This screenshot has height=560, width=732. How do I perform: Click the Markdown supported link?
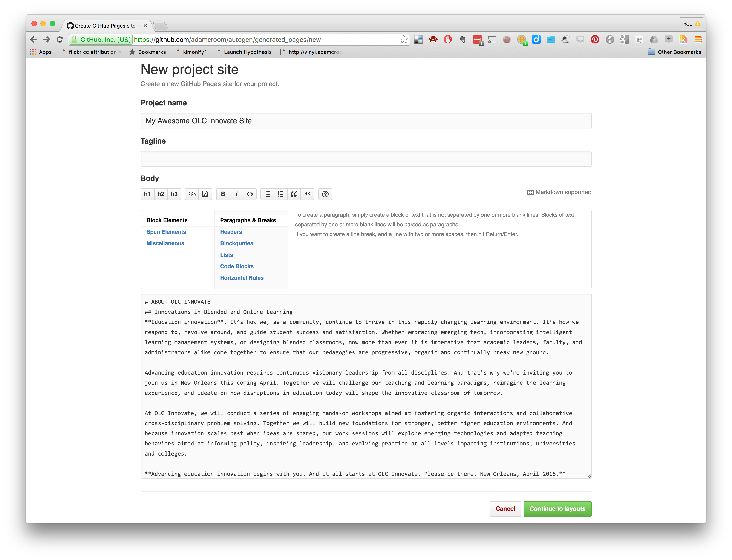point(559,192)
